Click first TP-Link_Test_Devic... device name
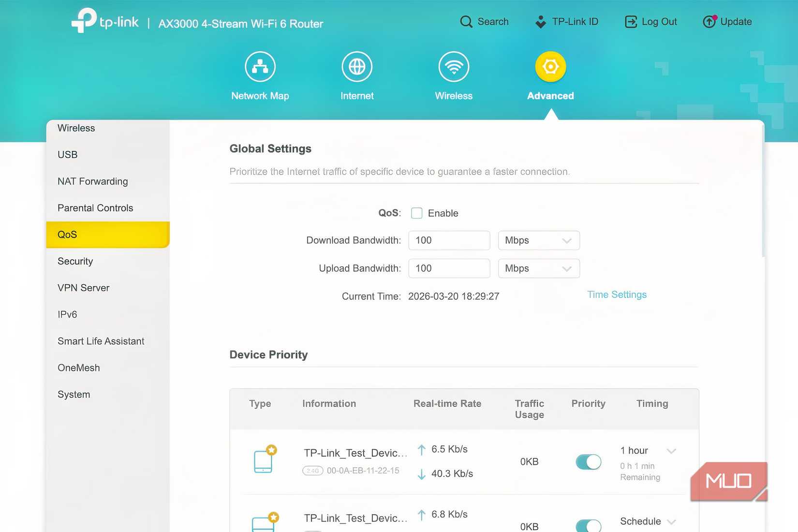 [355, 453]
